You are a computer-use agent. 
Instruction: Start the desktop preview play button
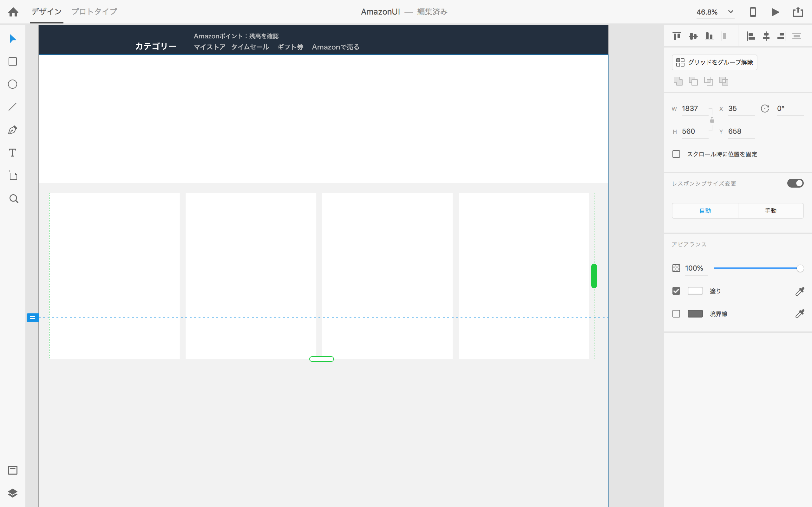tap(775, 12)
